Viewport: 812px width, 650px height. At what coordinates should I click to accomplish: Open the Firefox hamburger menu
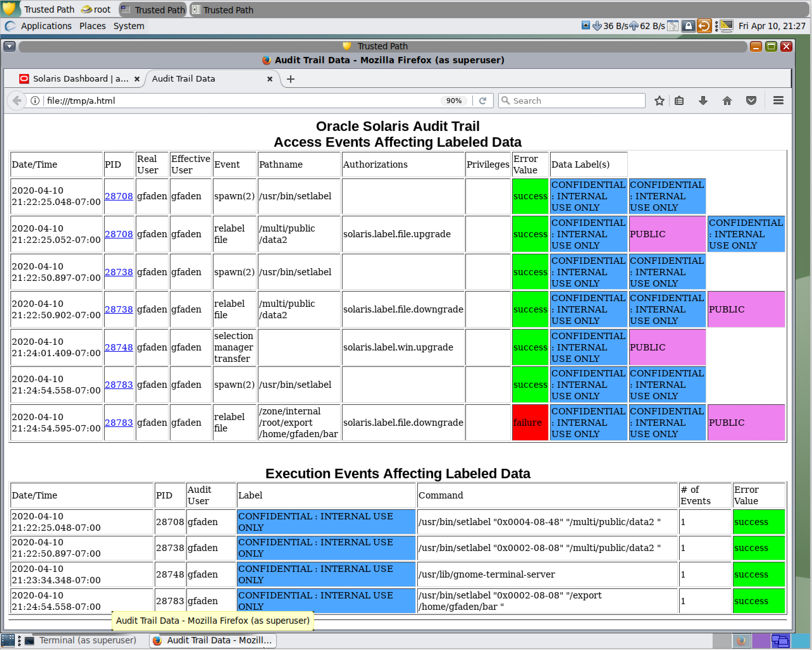tap(778, 101)
